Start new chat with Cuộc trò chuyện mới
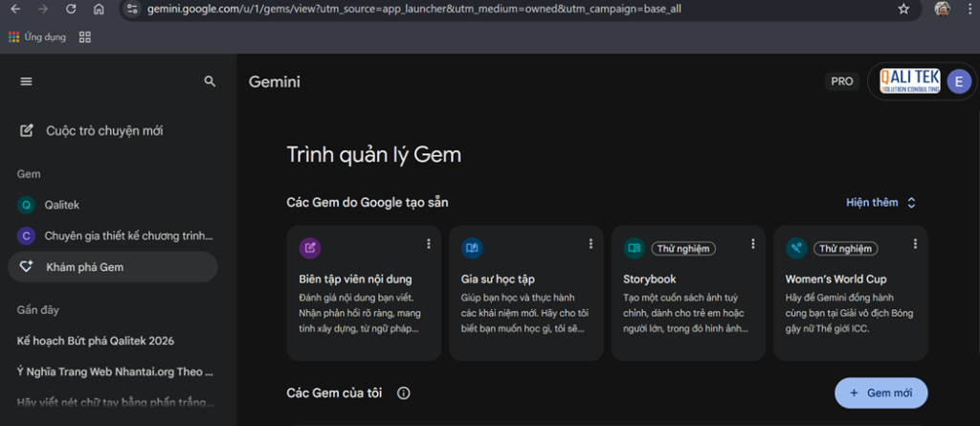The height and width of the screenshot is (426, 980). 98,131
